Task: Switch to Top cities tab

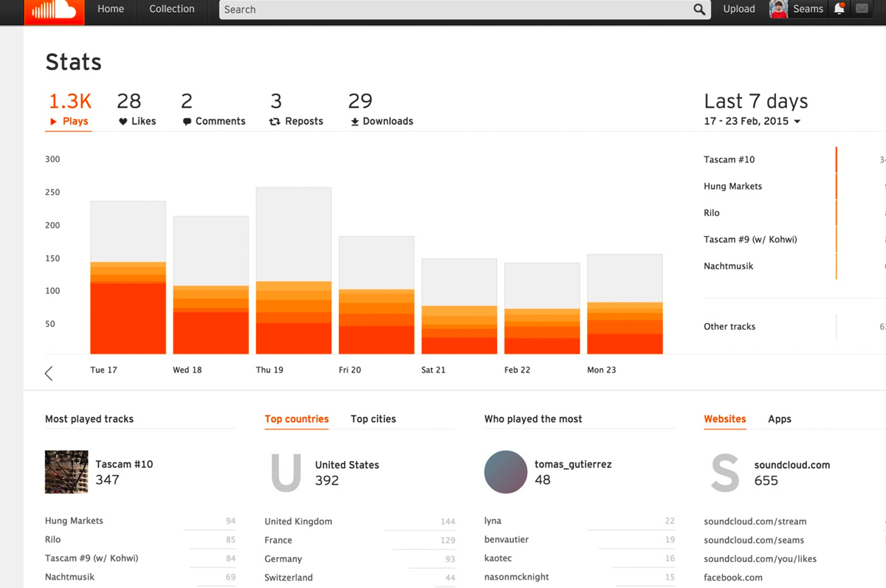Action: (373, 419)
